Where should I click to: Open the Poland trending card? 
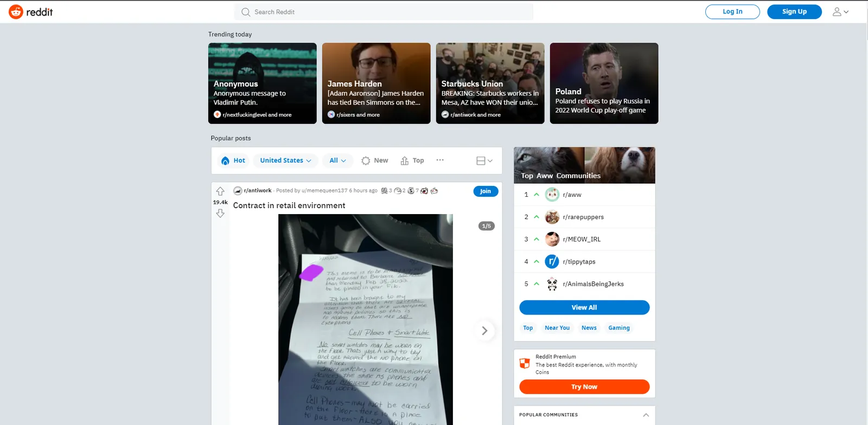(604, 83)
